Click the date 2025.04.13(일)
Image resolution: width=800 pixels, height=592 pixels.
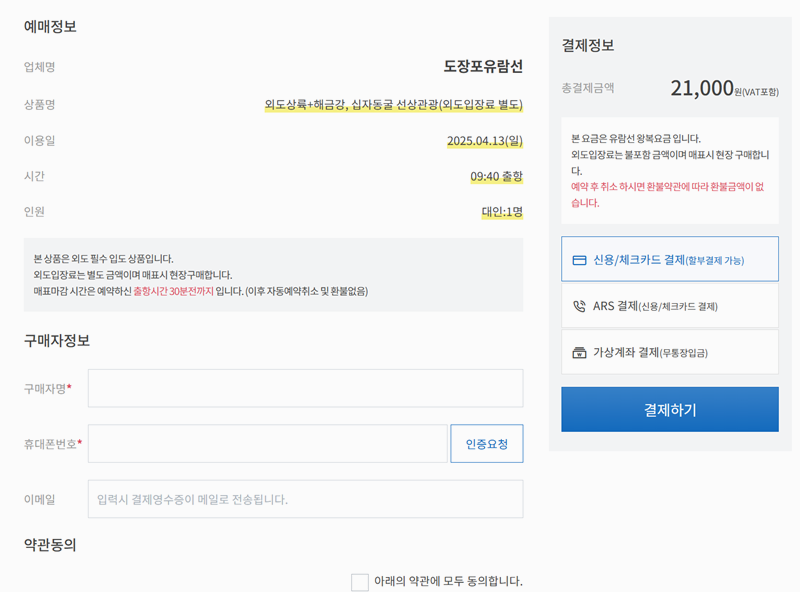coord(485,141)
